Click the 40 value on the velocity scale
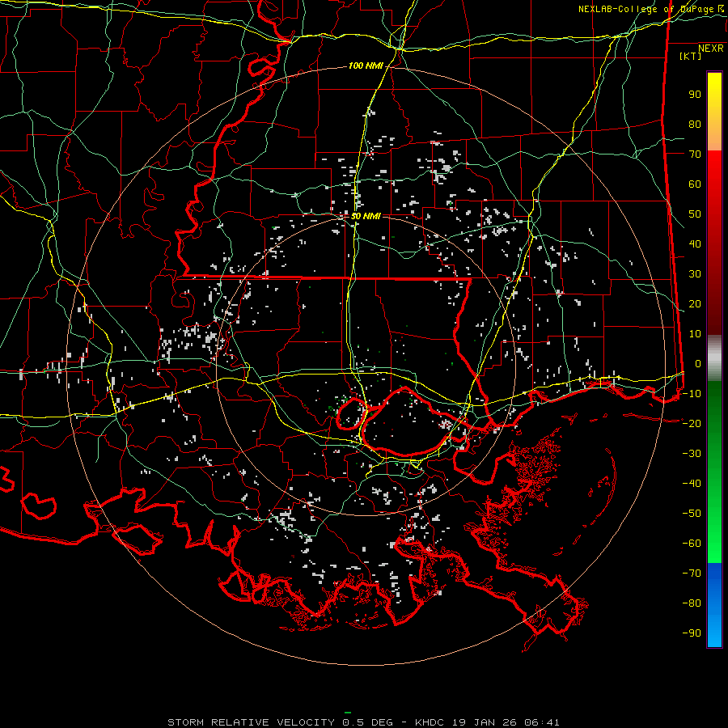This screenshot has width=728, height=728. [695, 243]
